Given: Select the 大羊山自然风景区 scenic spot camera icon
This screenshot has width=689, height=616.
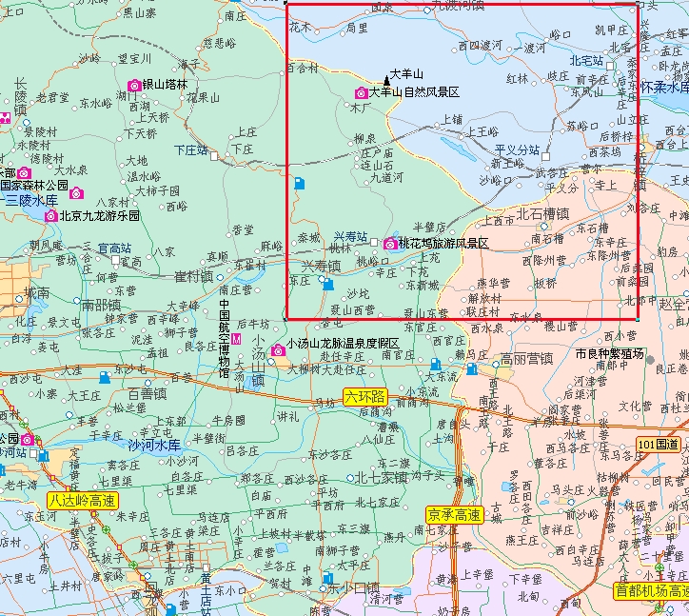Looking at the screenshot, I should tap(361, 93).
